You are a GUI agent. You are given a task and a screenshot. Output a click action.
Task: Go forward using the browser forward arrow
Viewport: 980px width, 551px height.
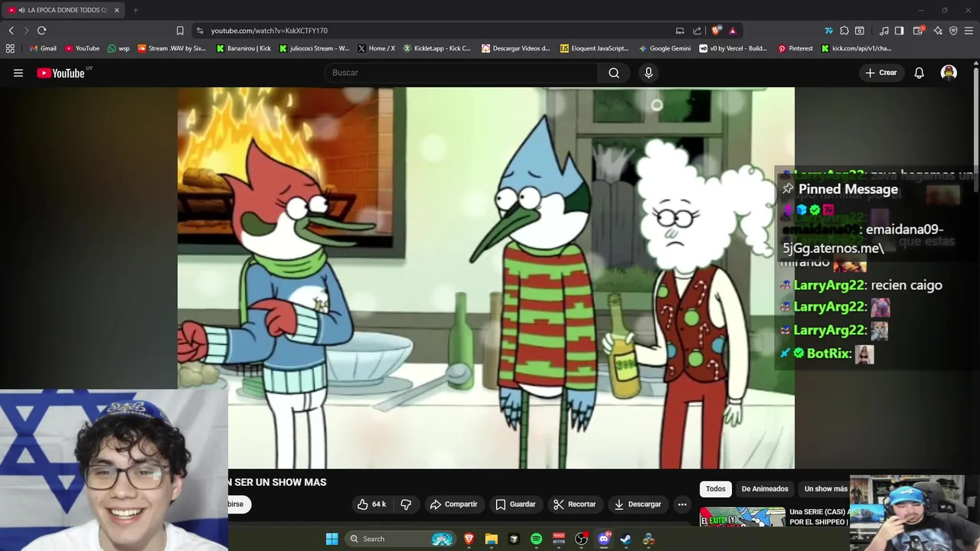point(26,31)
